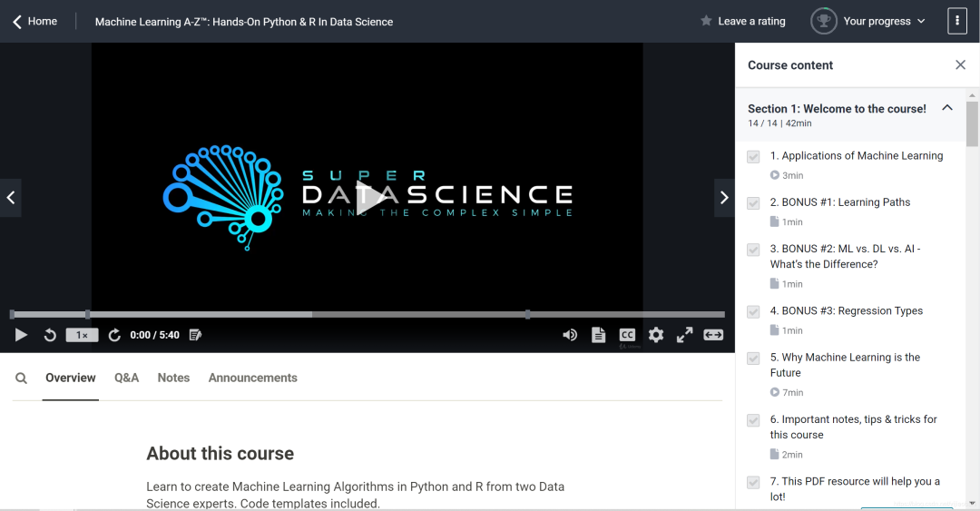Open lecture 1. Applications of Machine Learning

857,156
